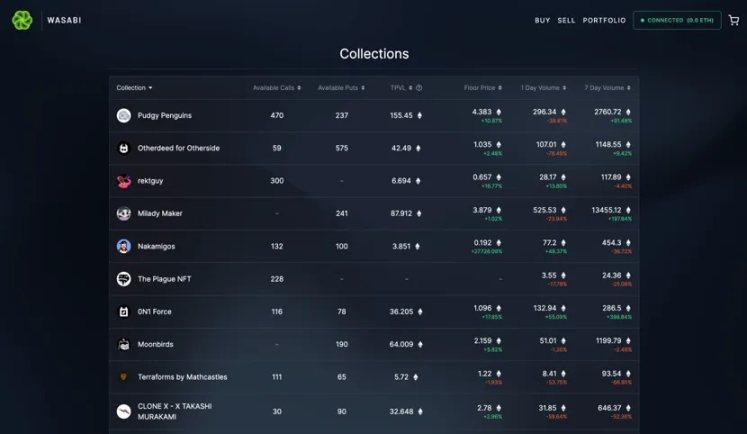Click ETH icon beside The Plague NFT 1 day volume
Screen dimensions: 747x434
564,275
